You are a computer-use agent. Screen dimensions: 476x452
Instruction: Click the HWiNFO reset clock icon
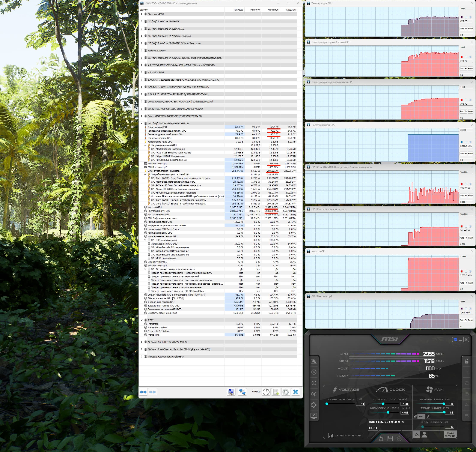pyautogui.click(x=266, y=392)
